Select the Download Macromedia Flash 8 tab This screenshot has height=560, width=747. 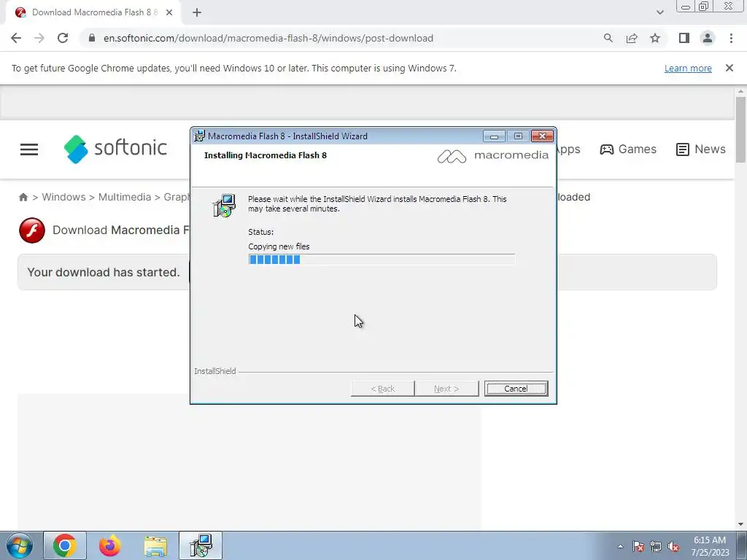pos(94,12)
